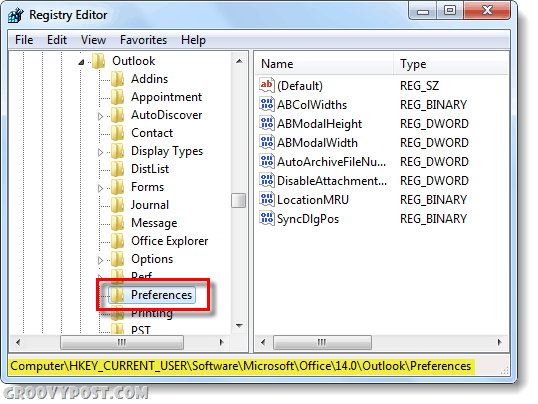Open the Edit menu
538x404 pixels.
(x=57, y=40)
